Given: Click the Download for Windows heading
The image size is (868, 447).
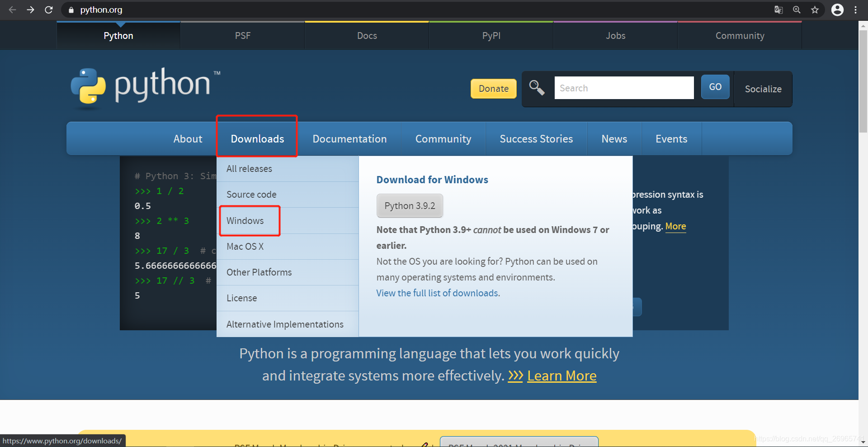Looking at the screenshot, I should tap(432, 180).
